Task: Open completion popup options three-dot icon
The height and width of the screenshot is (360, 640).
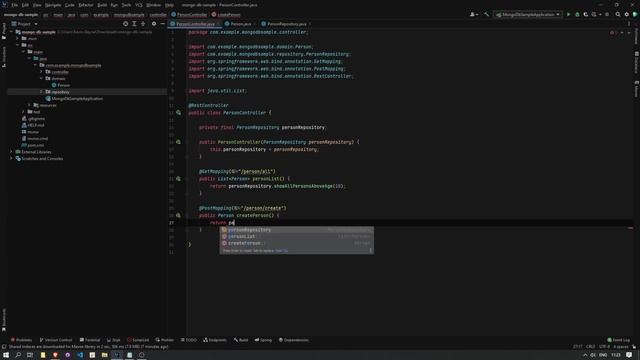Action: (371, 250)
